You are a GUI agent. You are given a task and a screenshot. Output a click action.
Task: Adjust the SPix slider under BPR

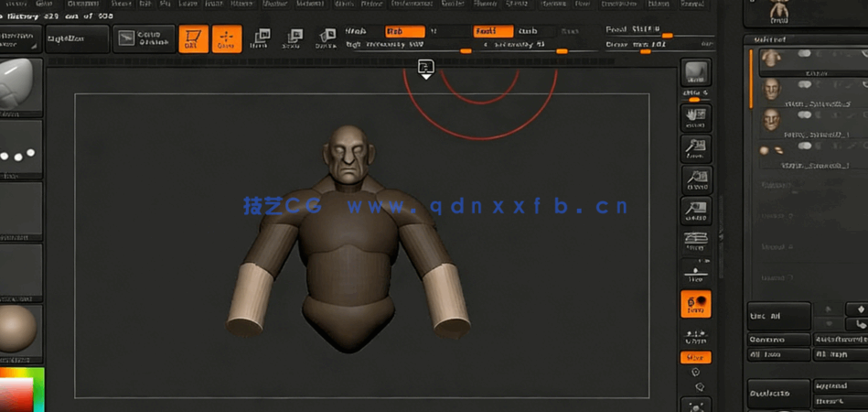[696, 96]
